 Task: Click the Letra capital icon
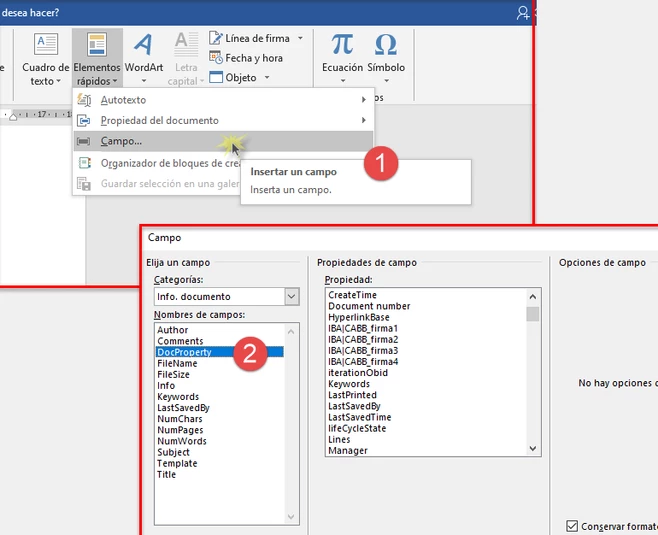[x=186, y=44]
